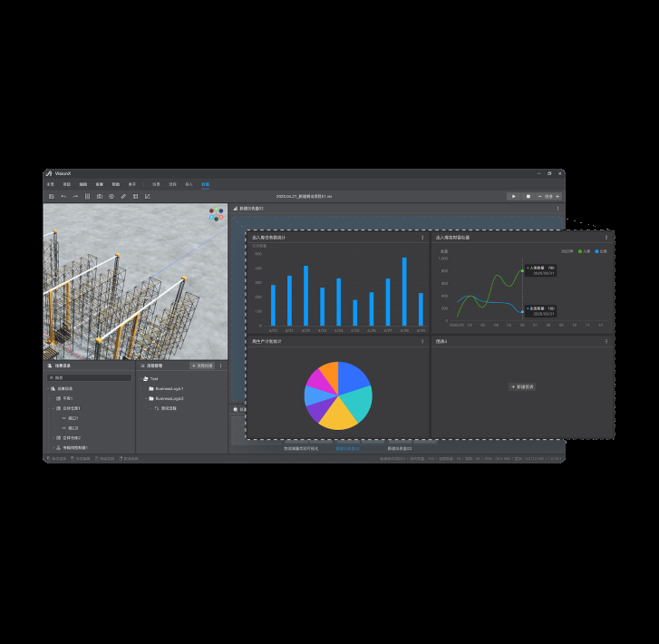Switch to the 流程 tab
The image size is (659, 644).
172,184
